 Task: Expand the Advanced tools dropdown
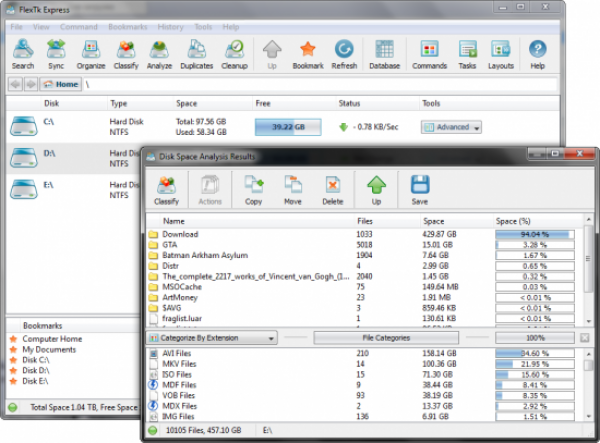click(x=451, y=127)
